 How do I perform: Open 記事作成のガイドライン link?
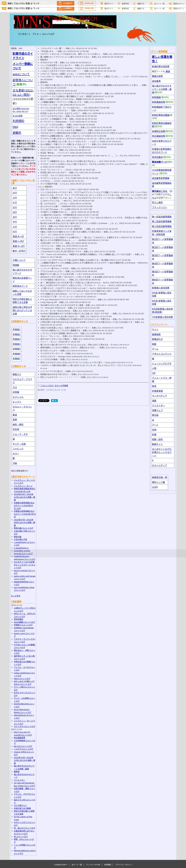23,56
